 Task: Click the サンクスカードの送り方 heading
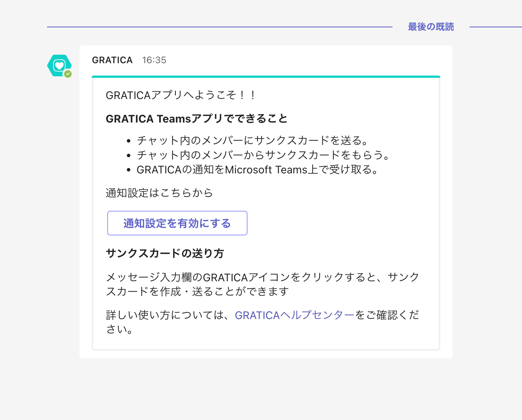(x=165, y=254)
